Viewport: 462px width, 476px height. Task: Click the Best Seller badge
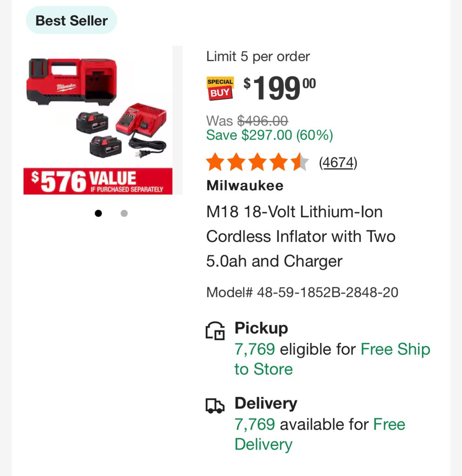(71, 20)
